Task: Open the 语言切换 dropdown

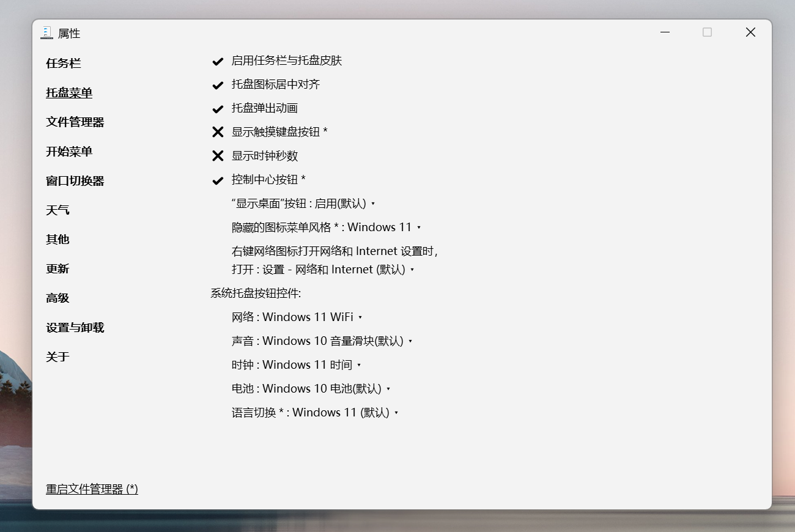Action: click(314, 413)
